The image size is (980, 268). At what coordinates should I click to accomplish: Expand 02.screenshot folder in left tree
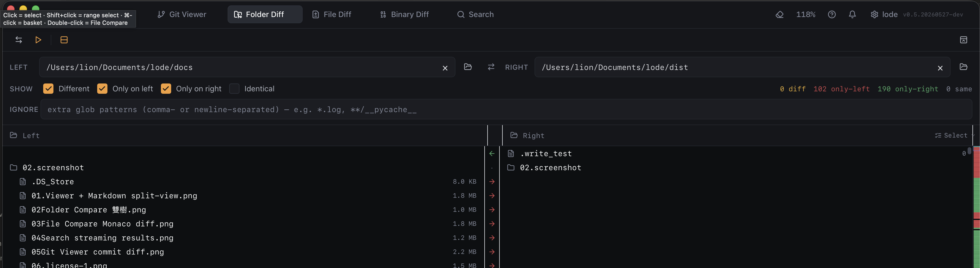(53, 167)
